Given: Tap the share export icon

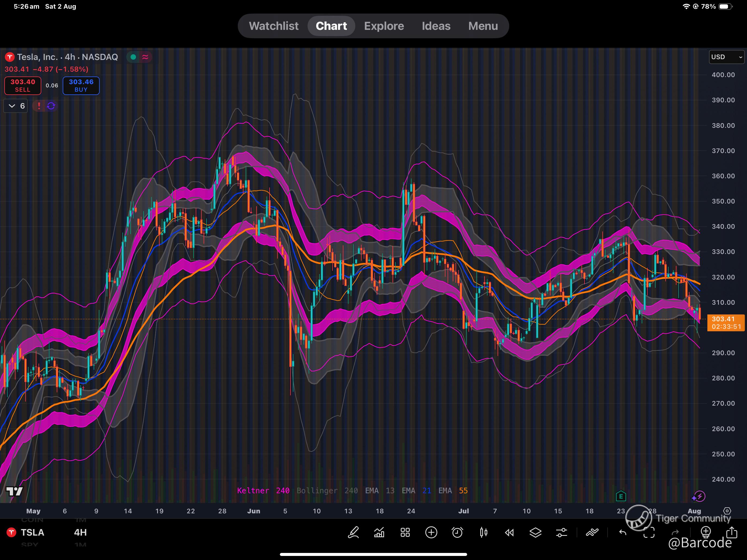Looking at the screenshot, I should (732, 533).
